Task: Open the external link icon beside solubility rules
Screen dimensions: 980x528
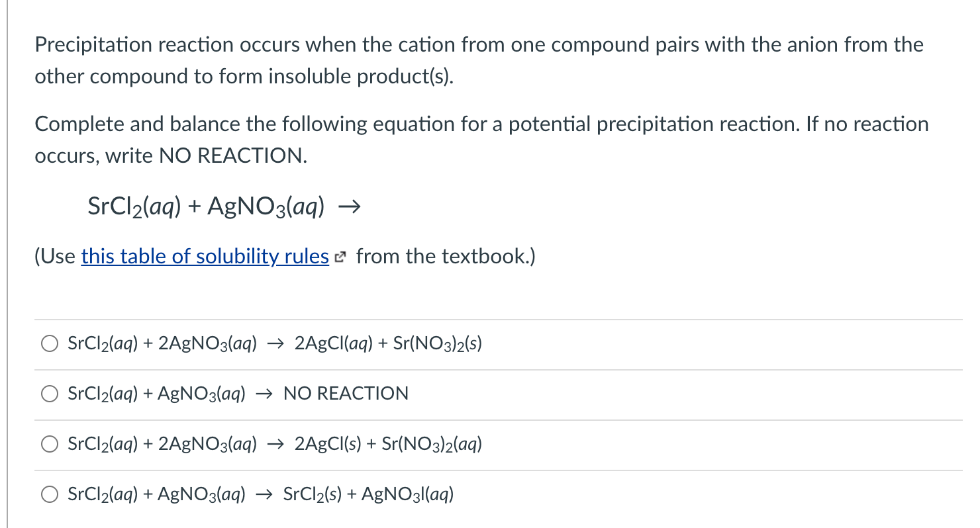Action: 340,257
